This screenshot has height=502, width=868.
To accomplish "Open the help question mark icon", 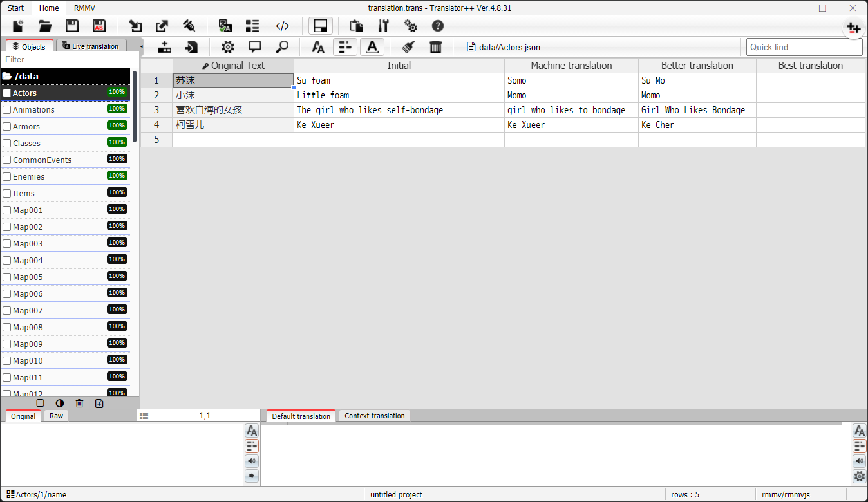I will tap(438, 26).
